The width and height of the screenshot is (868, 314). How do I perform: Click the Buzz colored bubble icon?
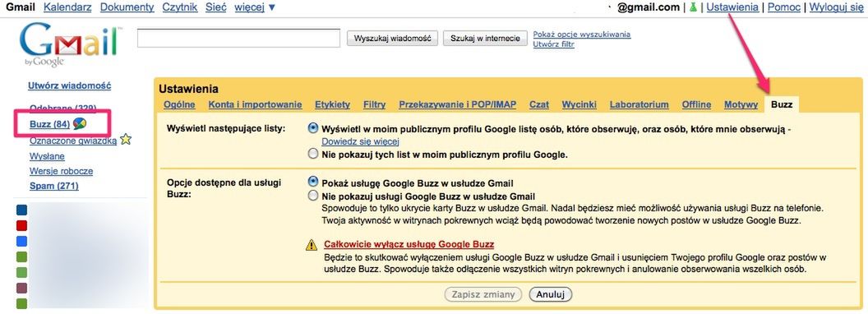79,124
